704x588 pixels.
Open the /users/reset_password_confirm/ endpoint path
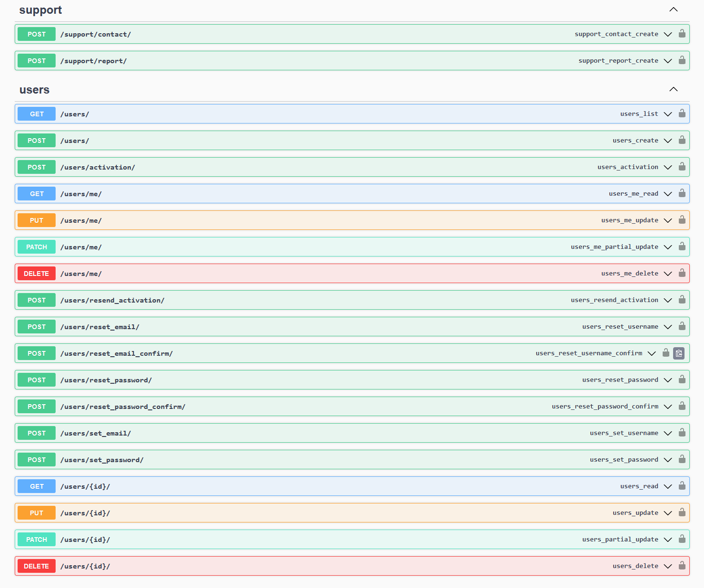(123, 407)
